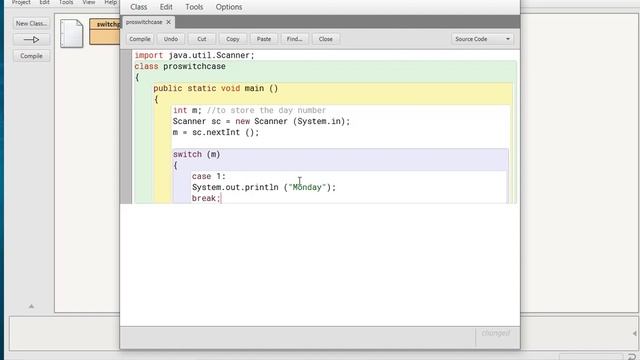Open the View menu in BlueJ main window
Screen dimensions: 640x360
coord(89,2)
